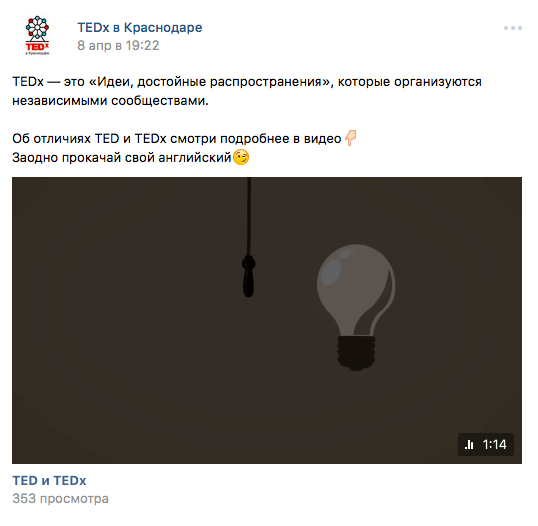
Task: Click the bulb's black screw base
Action: (356, 353)
